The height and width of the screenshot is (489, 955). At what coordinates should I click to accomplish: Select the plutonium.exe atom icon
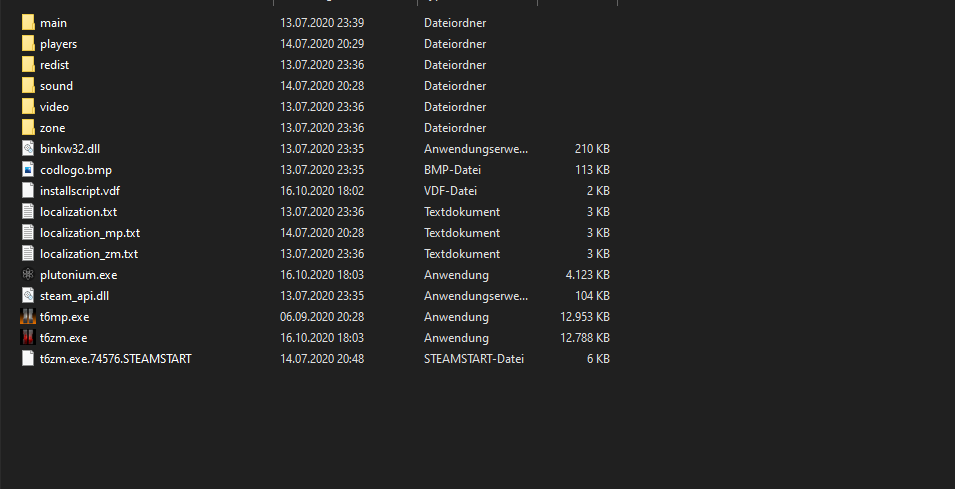28,275
